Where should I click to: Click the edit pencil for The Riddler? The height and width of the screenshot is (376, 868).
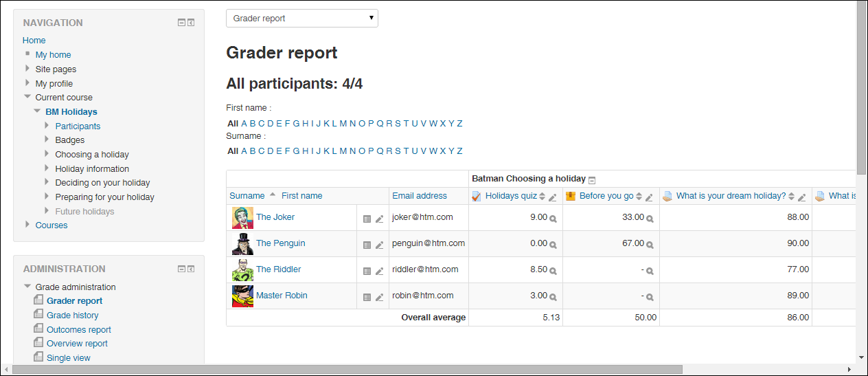click(x=379, y=272)
